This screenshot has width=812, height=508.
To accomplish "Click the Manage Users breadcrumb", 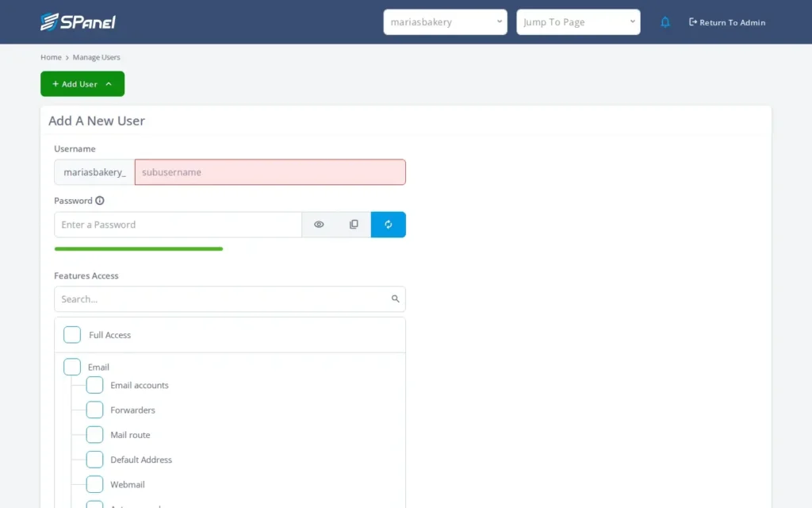I will (x=96, y=57).
